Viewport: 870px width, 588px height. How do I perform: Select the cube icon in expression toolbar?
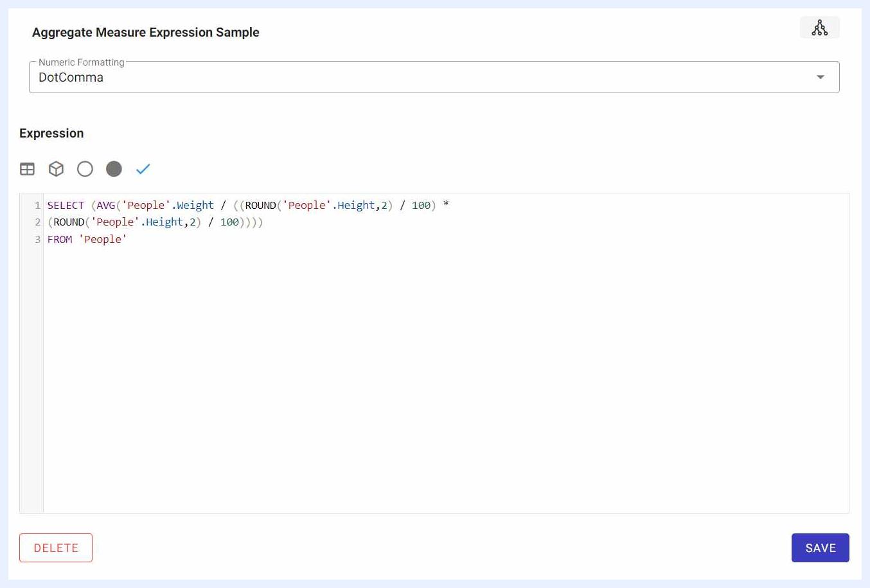56,169
